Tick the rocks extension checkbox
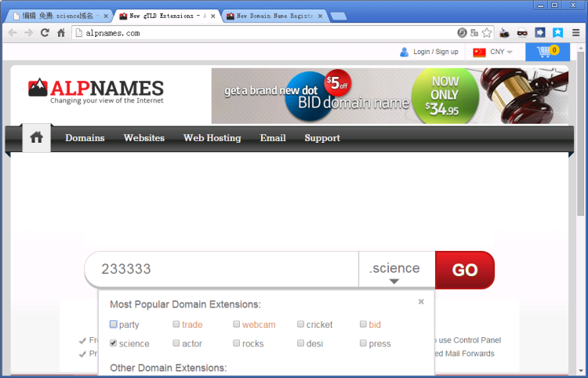Viewport: 588px width, 378px height. pos(236,343)
